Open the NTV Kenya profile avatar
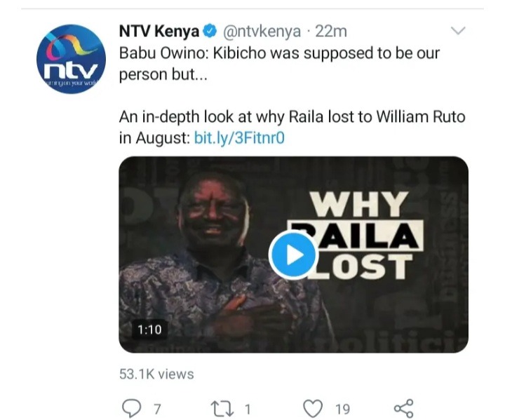 tap(71, 59)
